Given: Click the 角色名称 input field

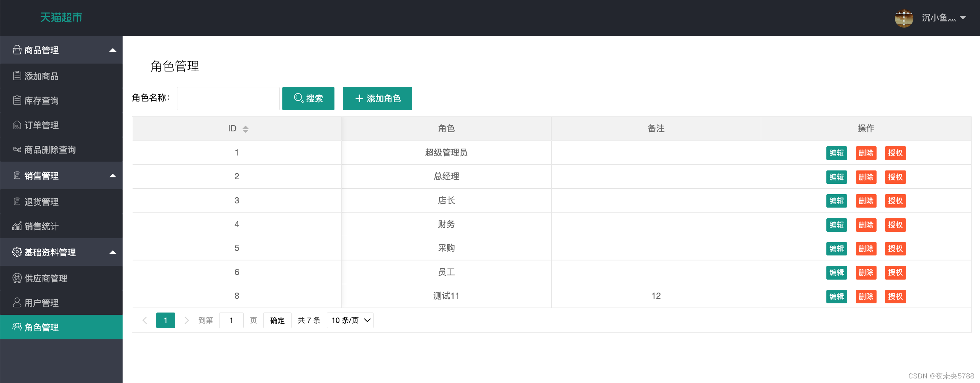Looking at the screenshot, I should [228, 98].
